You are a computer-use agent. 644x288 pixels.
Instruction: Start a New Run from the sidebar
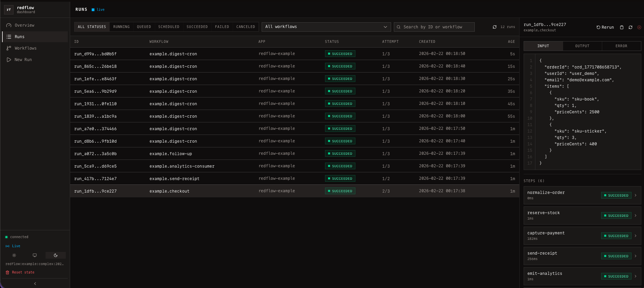pos(35,60)
